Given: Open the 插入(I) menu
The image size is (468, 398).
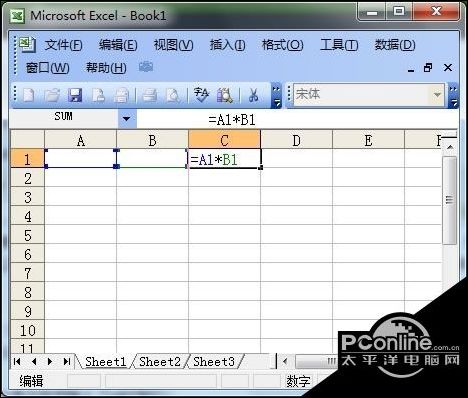Looking at the screenshot, I should 227,45.
